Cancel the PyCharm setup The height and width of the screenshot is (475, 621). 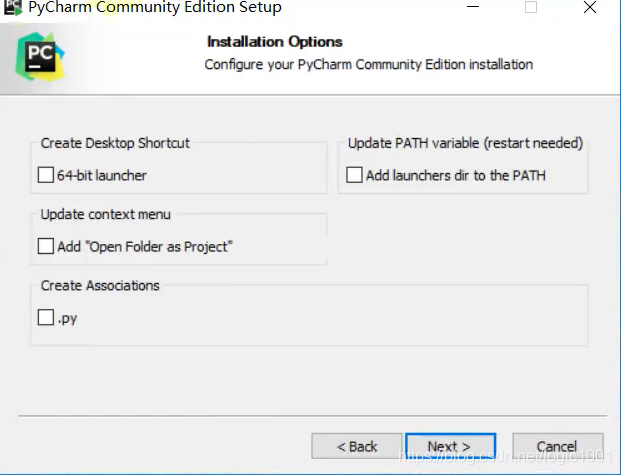558,446
